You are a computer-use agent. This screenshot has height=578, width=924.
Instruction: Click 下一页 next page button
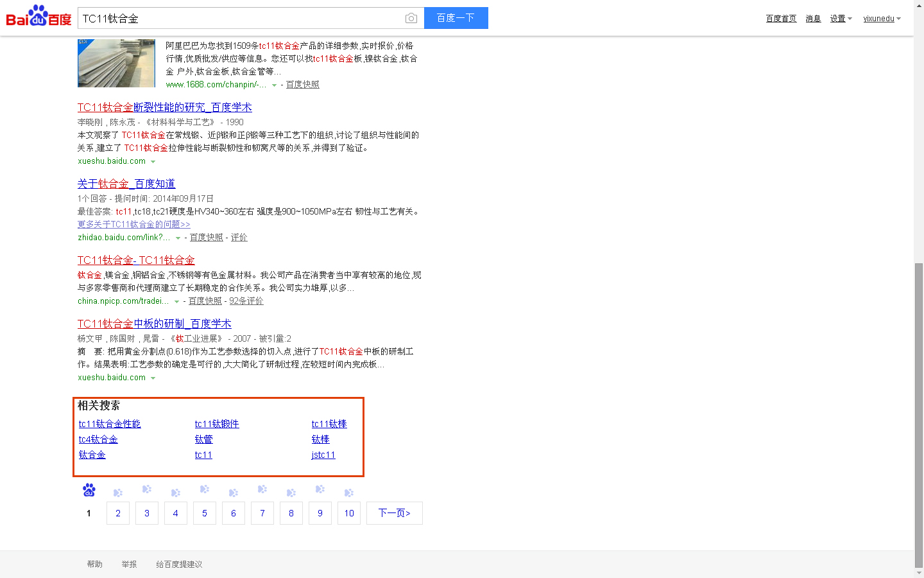coord(395,513)
